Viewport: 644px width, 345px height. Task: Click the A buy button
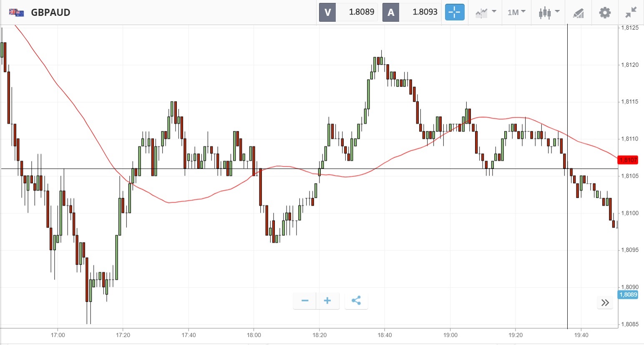(x=391, y=12)
